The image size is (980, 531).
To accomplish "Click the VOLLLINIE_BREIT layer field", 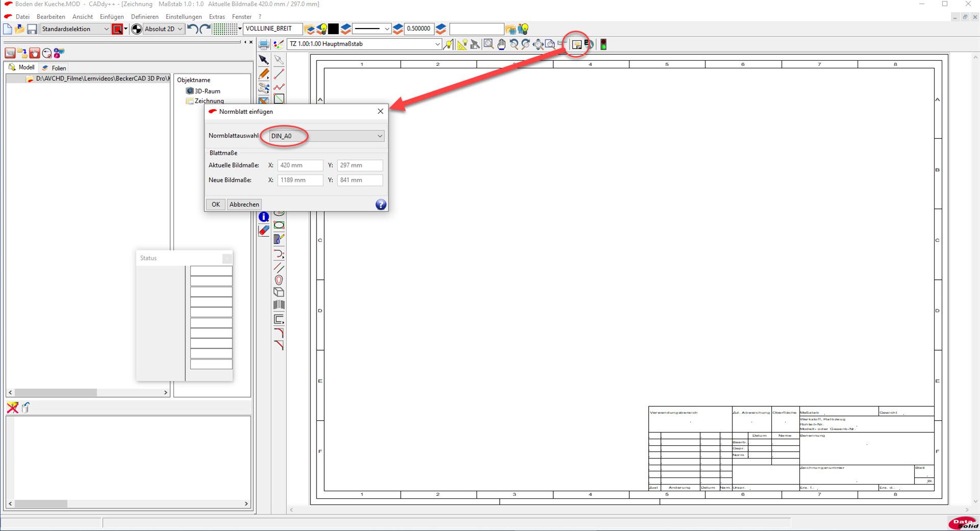I will [273, 29].
